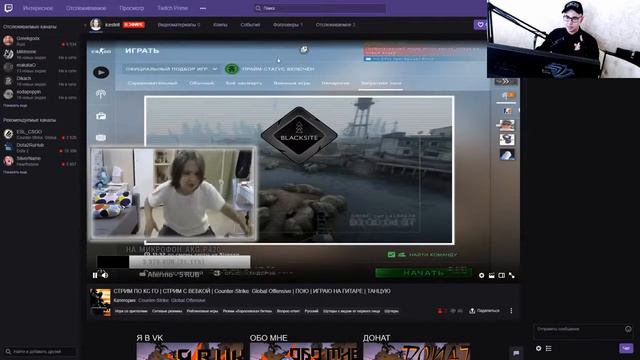Open SilverName recommended channel
Screen dimensions: 640x360
40,161
